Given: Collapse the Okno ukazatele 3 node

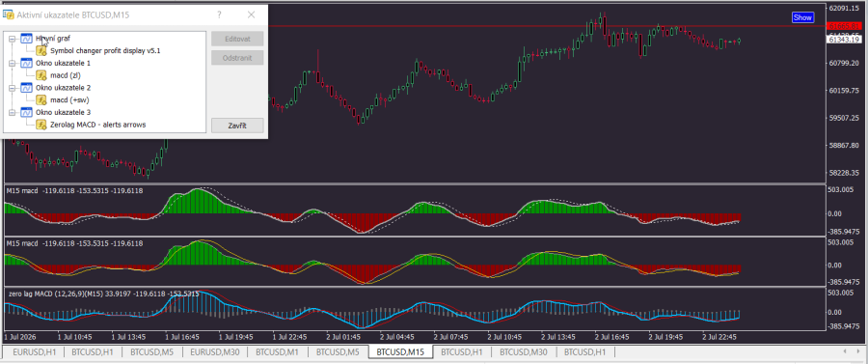Looking at the screenshot, I should (13, 112).
